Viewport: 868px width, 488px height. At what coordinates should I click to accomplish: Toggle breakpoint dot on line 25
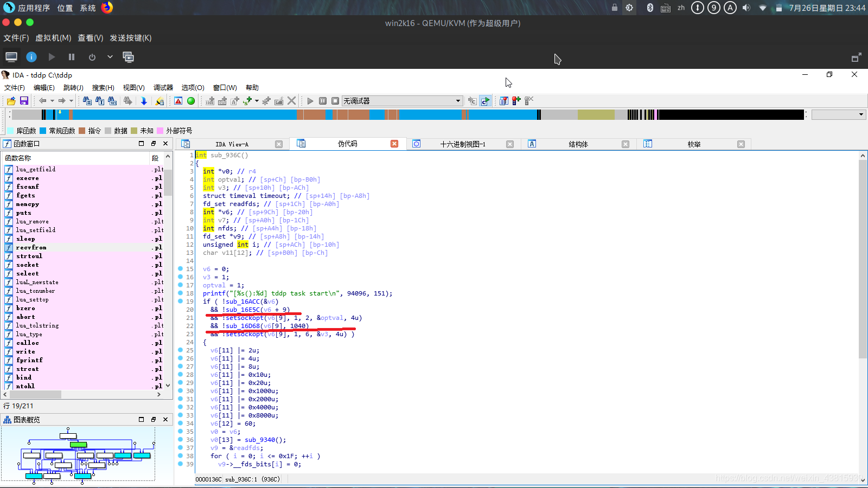click(180, 350)
